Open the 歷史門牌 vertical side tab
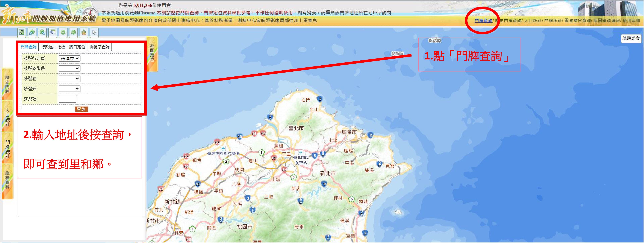The width and height of the screenshot is (644, 243). 7,84
